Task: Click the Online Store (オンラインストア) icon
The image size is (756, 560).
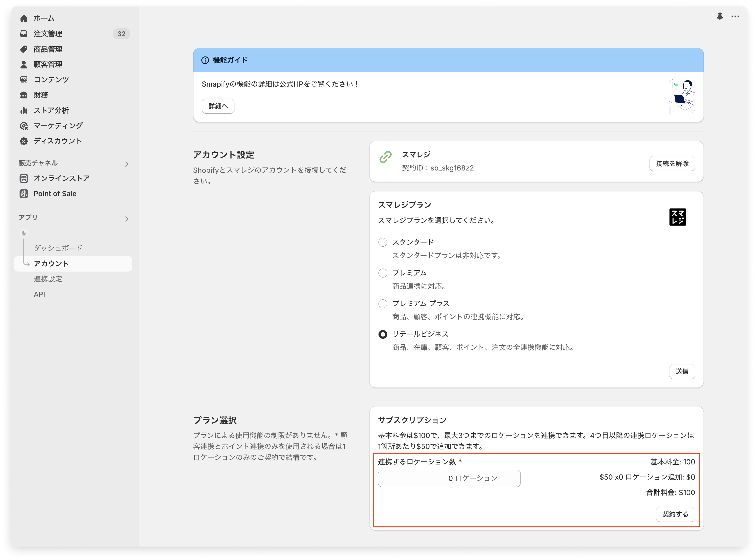Action: tap(24, 178)
